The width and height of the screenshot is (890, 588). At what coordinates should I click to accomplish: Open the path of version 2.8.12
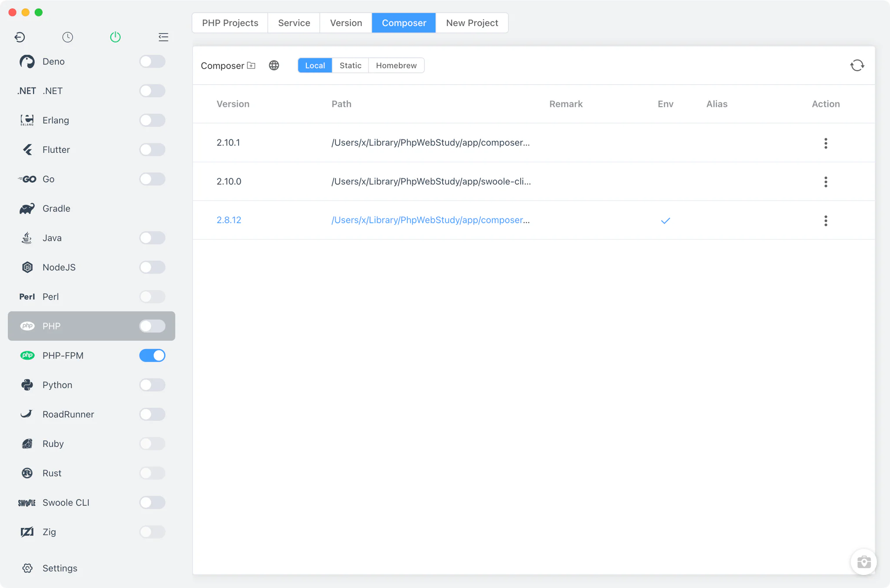tap(431, 220)
